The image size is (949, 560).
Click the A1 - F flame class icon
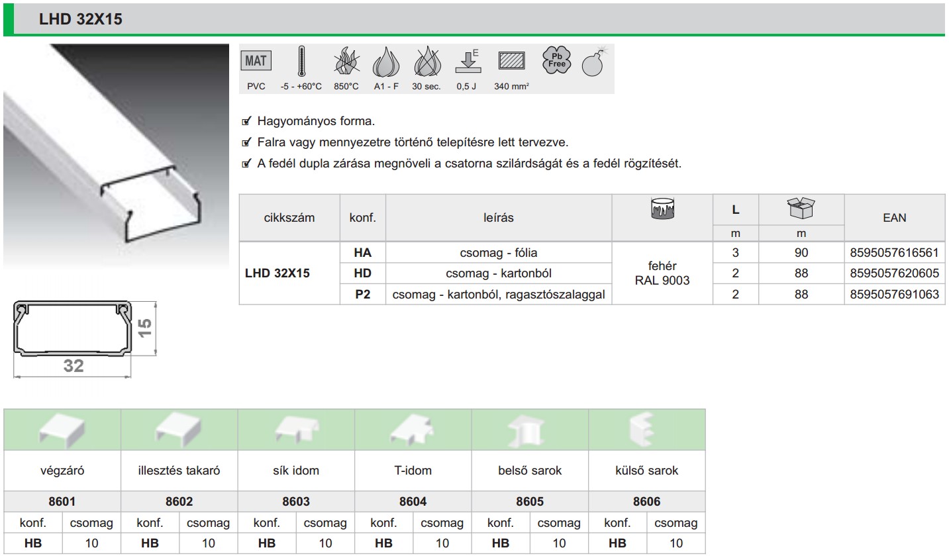click(386, 62)
